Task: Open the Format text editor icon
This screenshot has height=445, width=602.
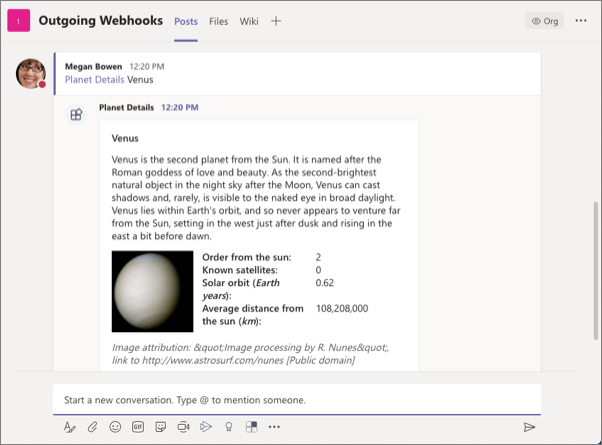Action: 69,427
